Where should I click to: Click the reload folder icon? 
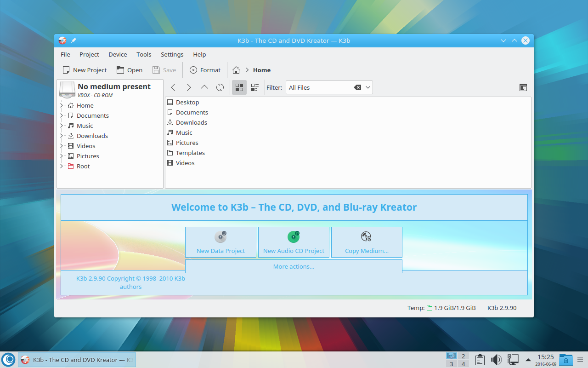[220, 87]
